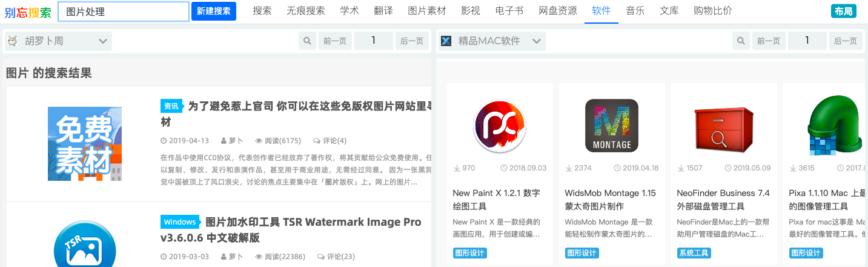Image resolution: width=868 pixels, height=267 pixels.
Task: Click the 精品MAC软件 site icon
Action: [x=446, y=41]
